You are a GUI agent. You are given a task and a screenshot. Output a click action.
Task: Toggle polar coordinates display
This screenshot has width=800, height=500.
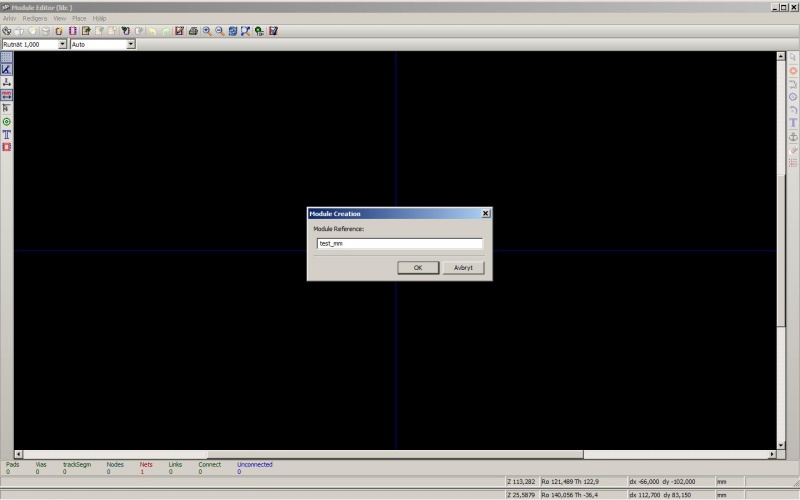(x=7, y=69)
